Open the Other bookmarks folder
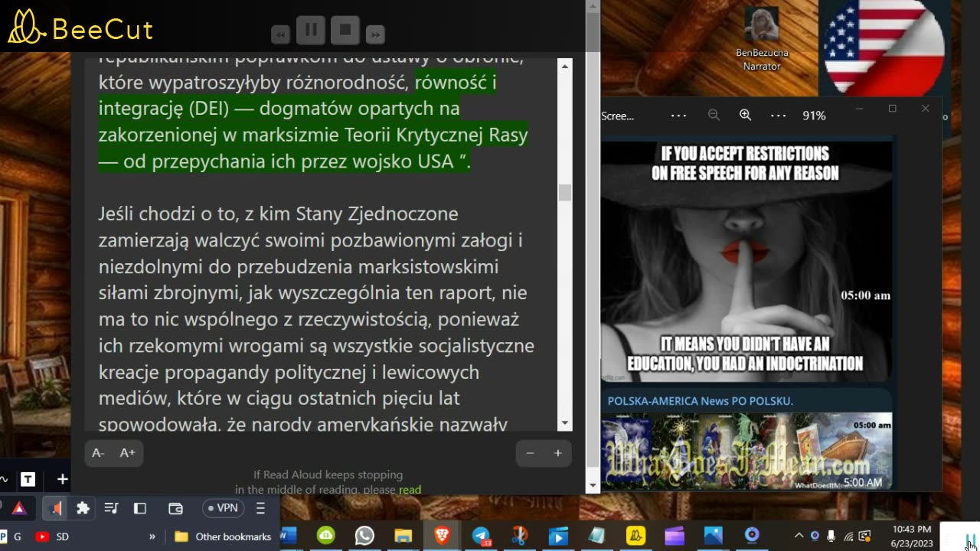Image resolution: width=980 pixels, height=551 pixels. 223,536
